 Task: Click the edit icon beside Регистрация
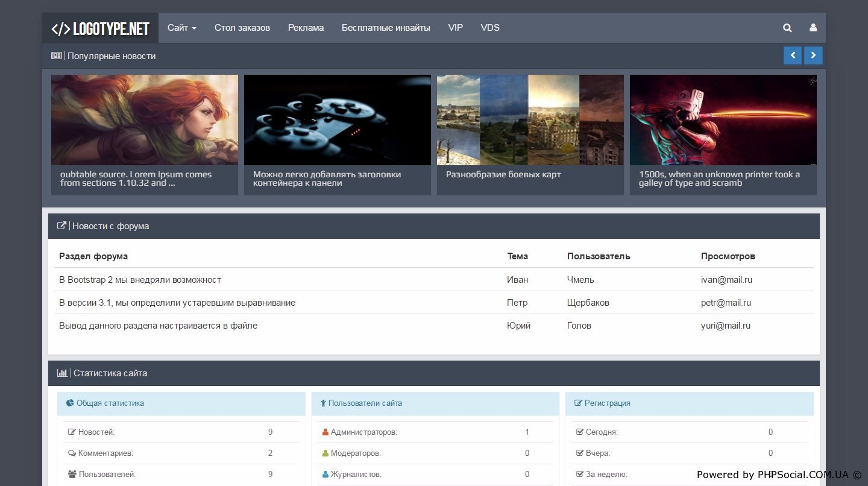tap(578, 403)
